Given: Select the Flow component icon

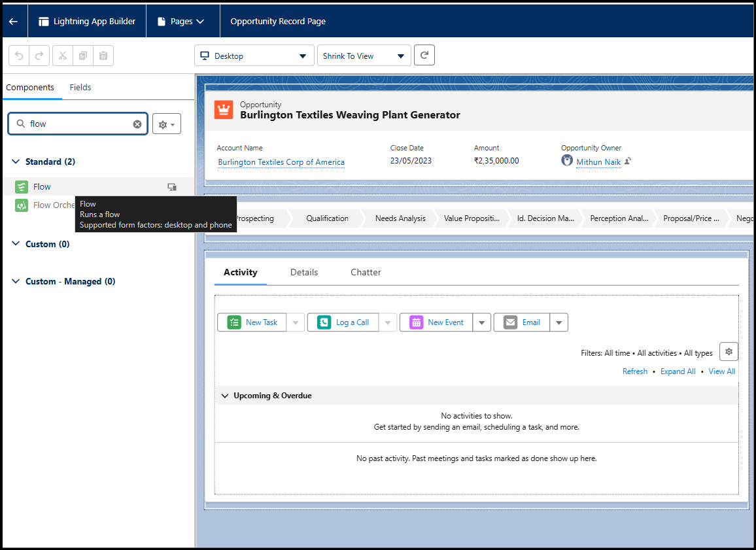Looking at the screenshot, I should (22, 186).
